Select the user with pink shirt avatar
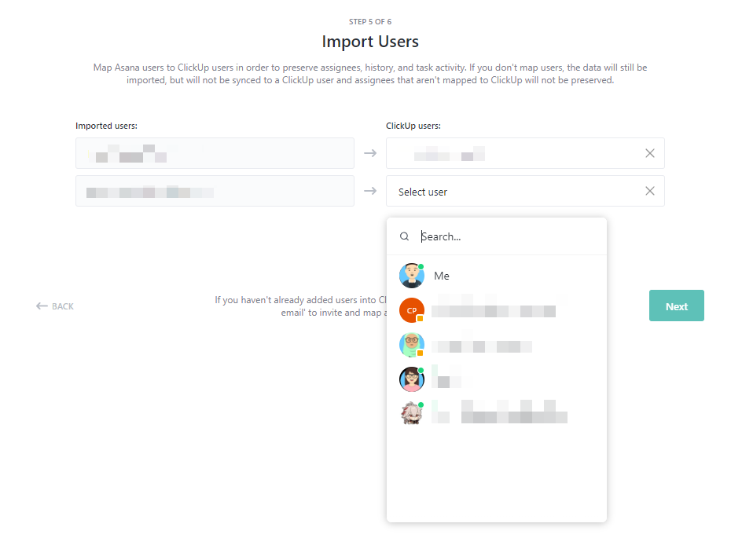Viewport: 742px width, 560px height. point(497,379)
